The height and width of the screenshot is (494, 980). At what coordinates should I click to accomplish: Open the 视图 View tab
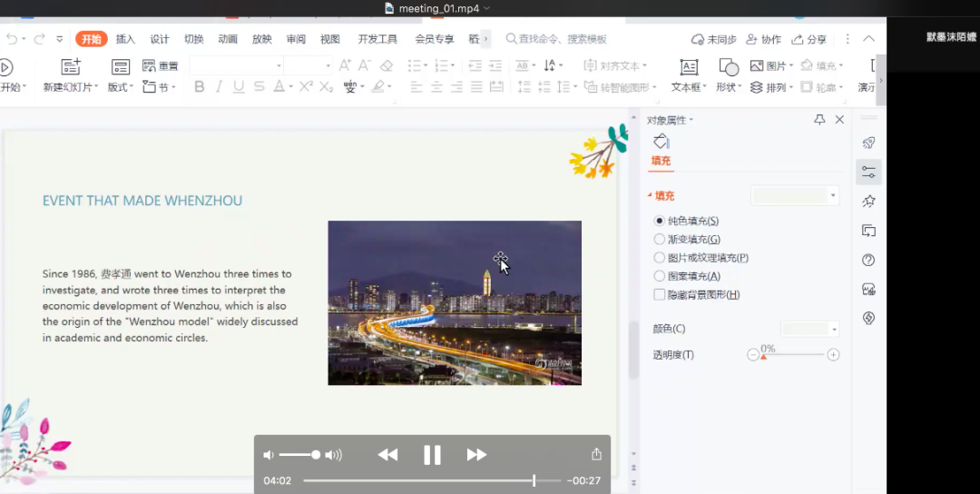[x=330, y=39]
